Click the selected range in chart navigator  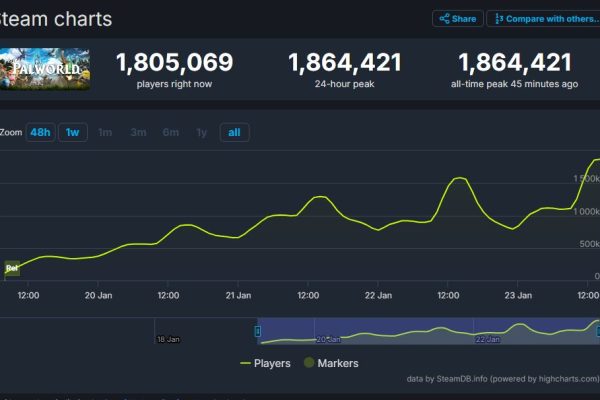pyautogui.click(x=429, y=331)
